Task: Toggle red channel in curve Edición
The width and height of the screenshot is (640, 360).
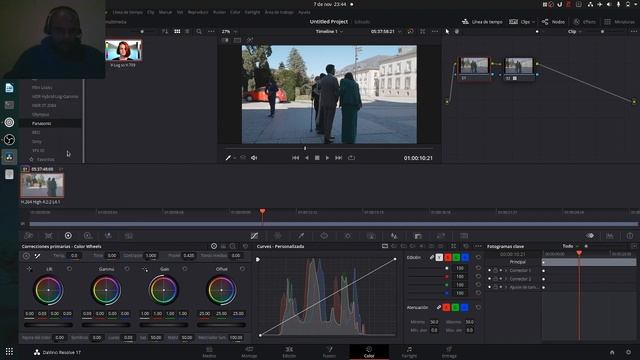Action: 448,257
